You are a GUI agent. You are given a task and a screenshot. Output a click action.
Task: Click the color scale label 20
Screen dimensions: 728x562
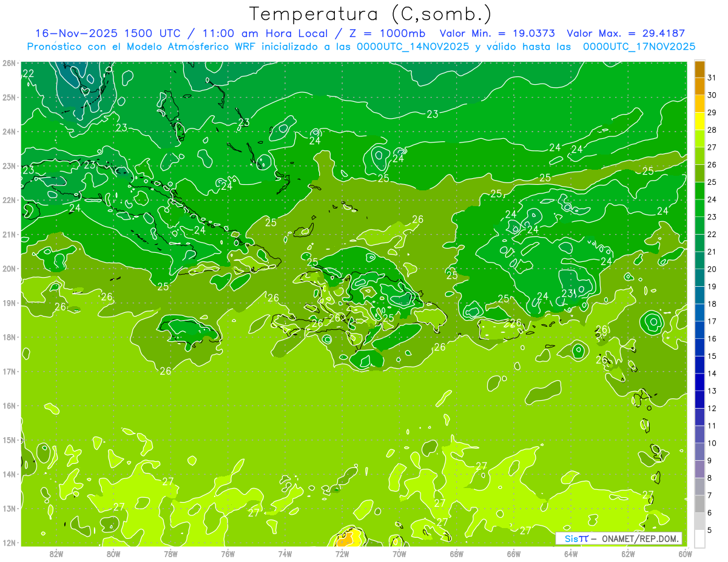pos(712,269)
